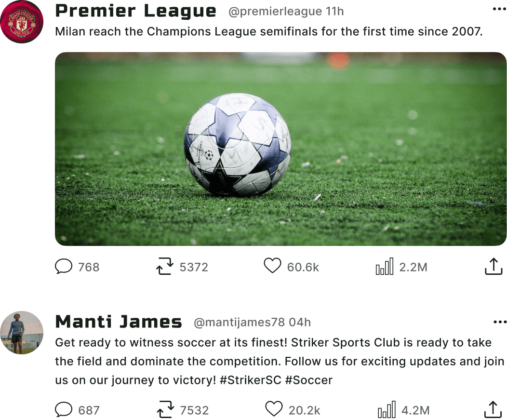Click the Manti James display name
Screen dimensions: 507x420
[119, 322]
